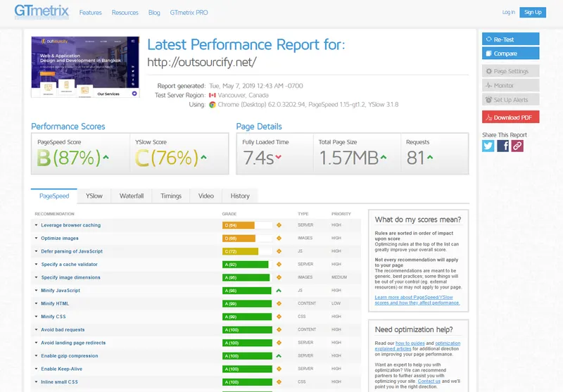Click diamond icon for Avoid bad requests
This screenshot has width=563, height=392.
pyautogui.click(x=279, y=329)
